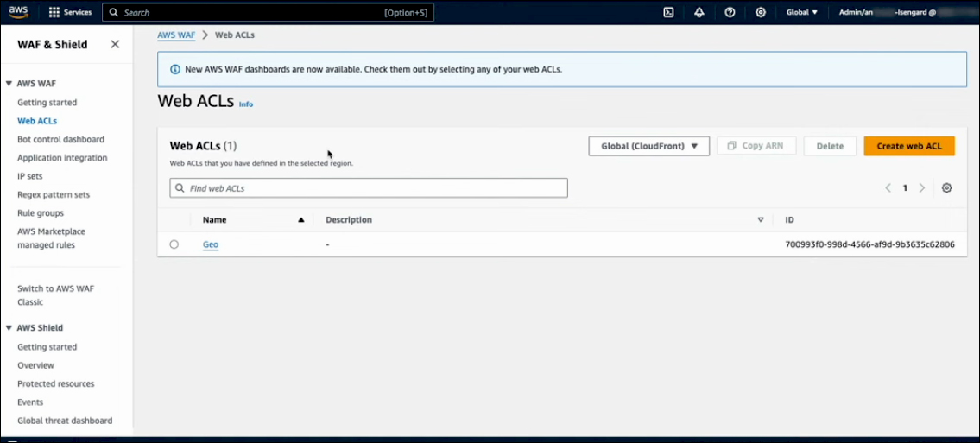Open the help question mark icon
The width and height of the screenshot is (980, 443).
tap(730, 12)
